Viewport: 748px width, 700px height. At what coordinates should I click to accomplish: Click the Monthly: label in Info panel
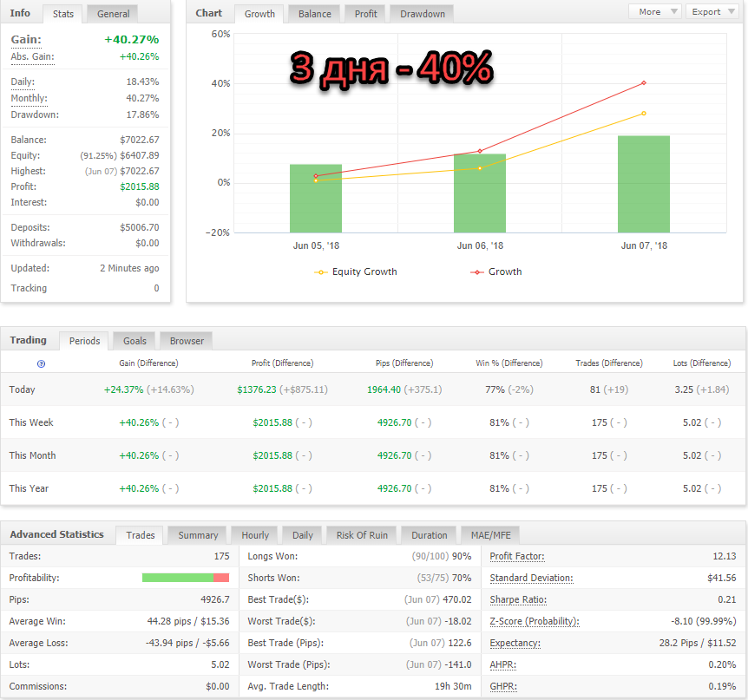(30, 98)
